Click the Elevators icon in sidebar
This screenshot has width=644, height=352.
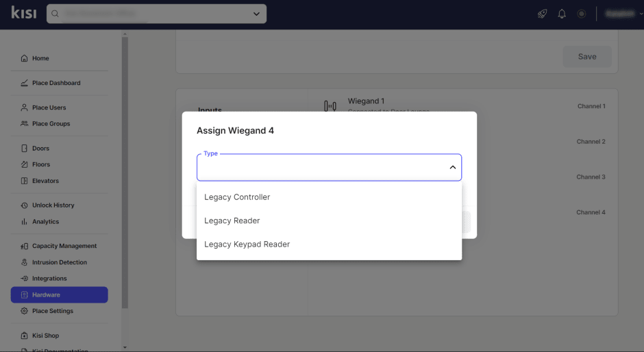tap(24, 181)
